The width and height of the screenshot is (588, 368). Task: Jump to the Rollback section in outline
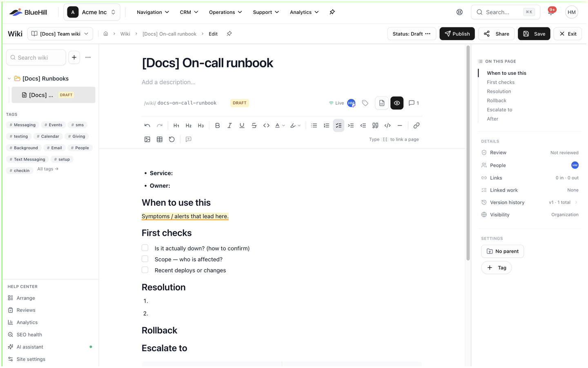497,101
